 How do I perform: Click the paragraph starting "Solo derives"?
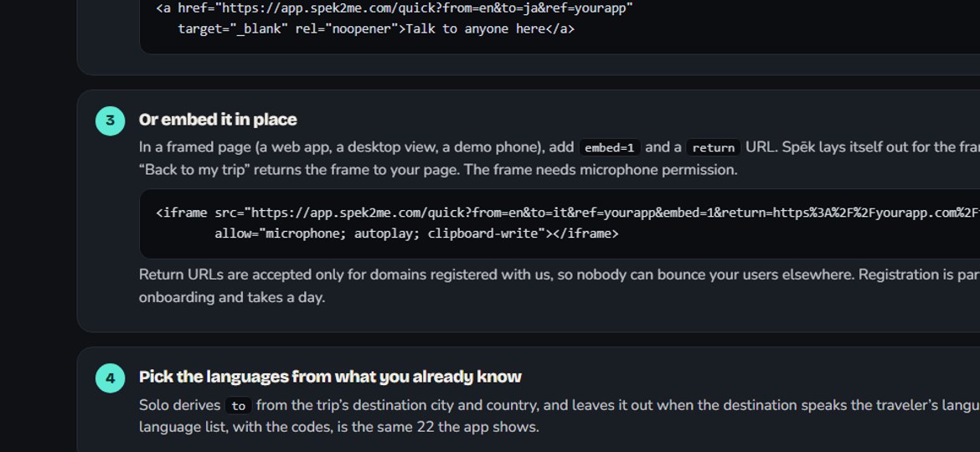(560, 416)
